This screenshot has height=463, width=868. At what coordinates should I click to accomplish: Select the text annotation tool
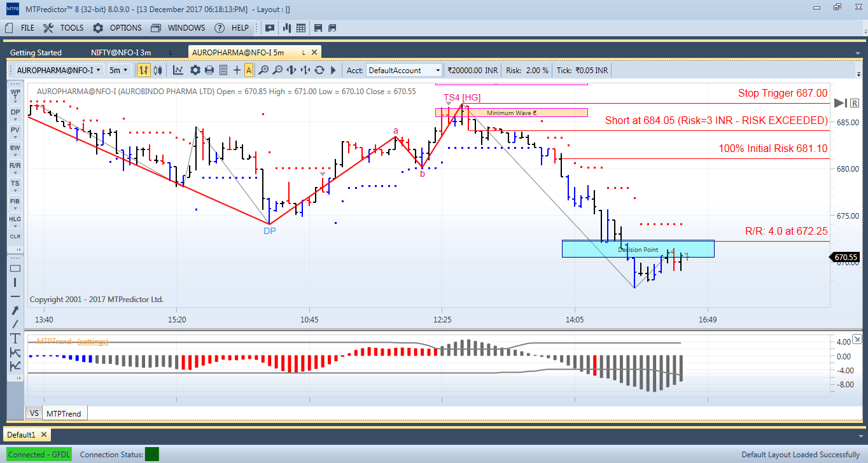point(15,338)
